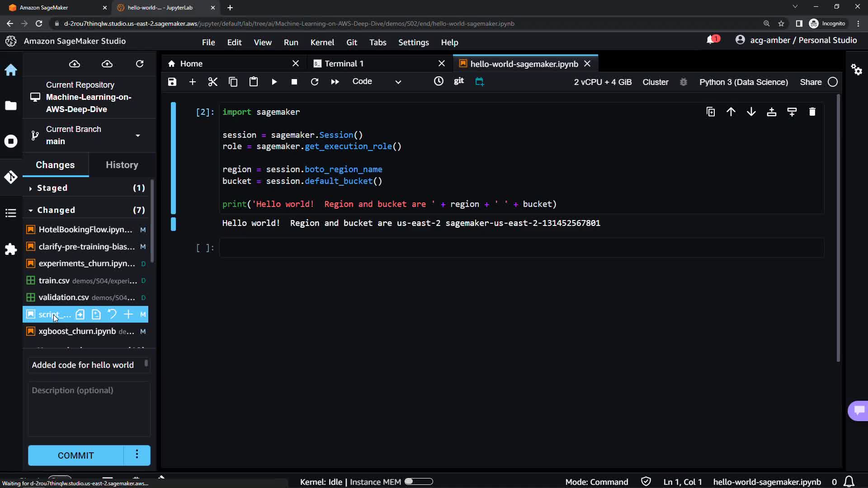Open the Git sidebar panel icon

[x=11, y=177]
